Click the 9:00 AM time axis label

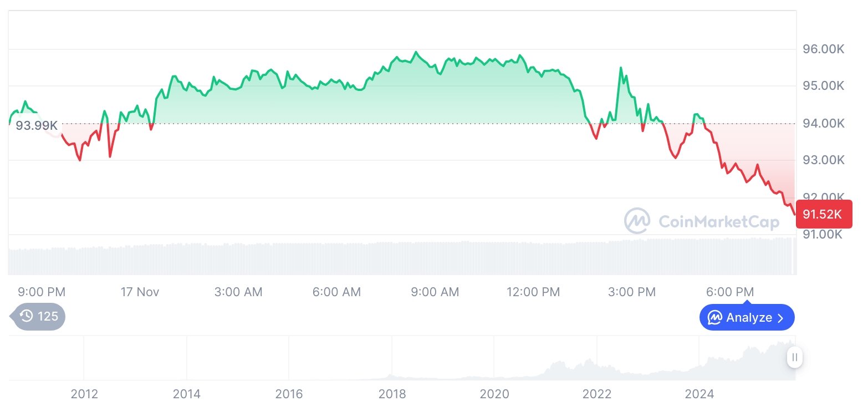pyautogui.click(x=435, y=292)
